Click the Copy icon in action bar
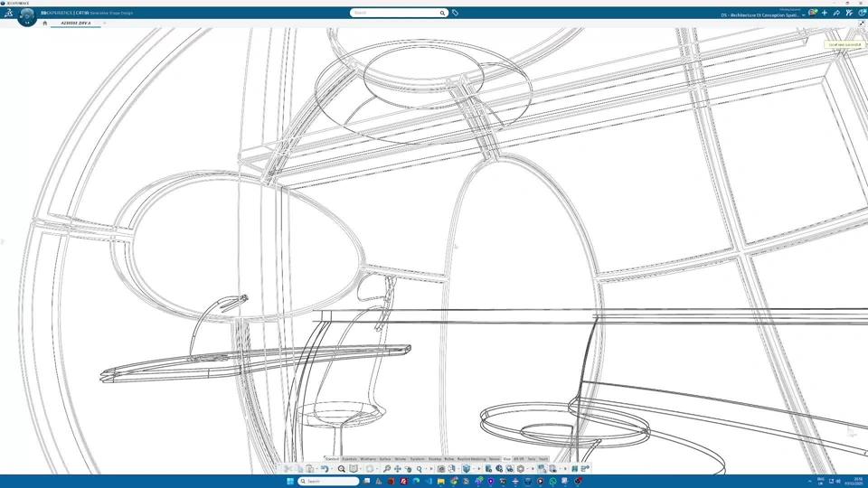Image resolution: width=868 pixels, height=488 pixels. coord(299,469)
